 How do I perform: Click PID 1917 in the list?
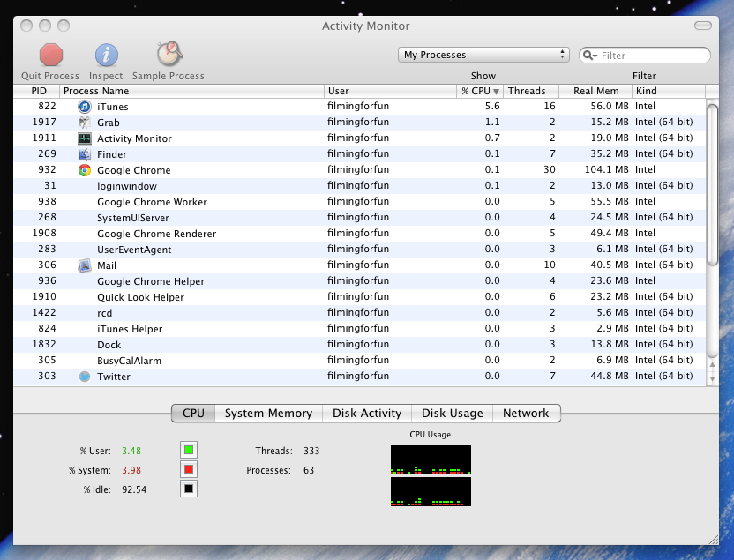(44, 122)
